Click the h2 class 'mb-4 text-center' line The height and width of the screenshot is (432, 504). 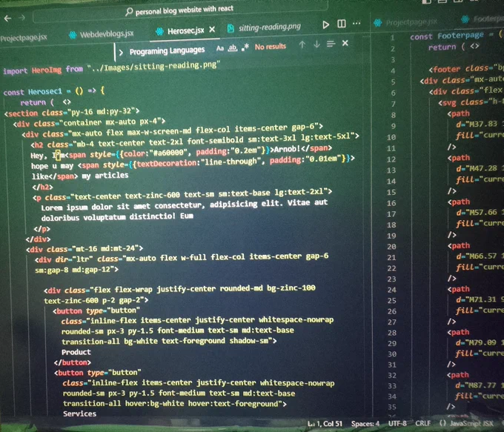click(195, 140)
